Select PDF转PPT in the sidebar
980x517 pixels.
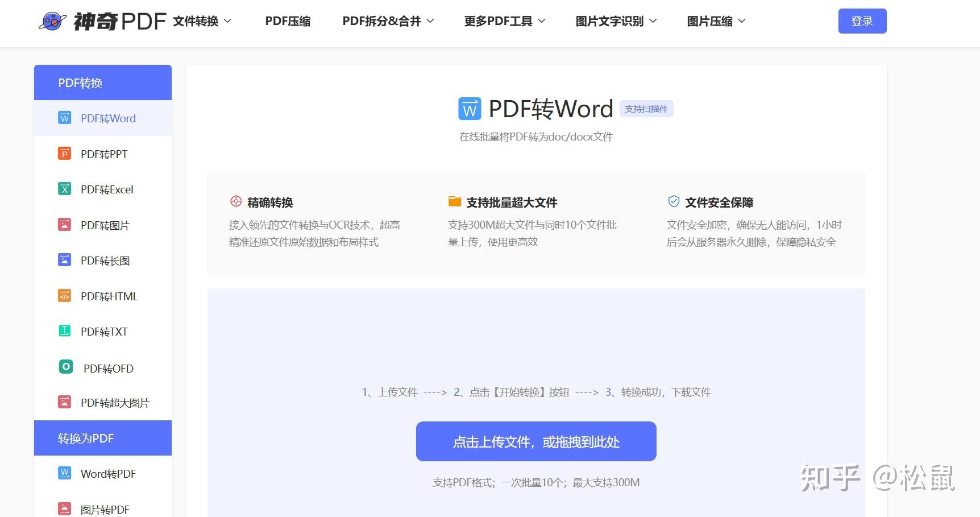[103, 154]
